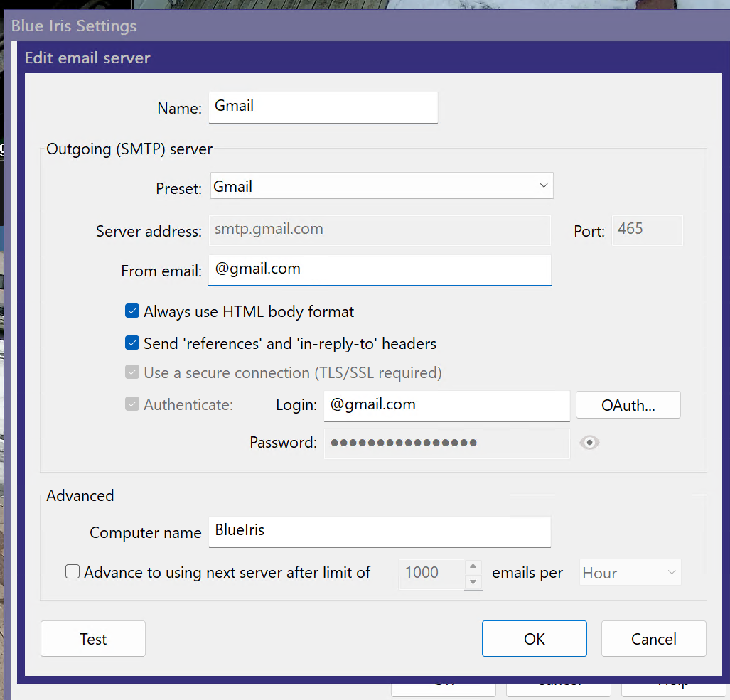Enable Advance to using next server
The width and height of the screenshot is (730, 700).
(x=73, y=572)
